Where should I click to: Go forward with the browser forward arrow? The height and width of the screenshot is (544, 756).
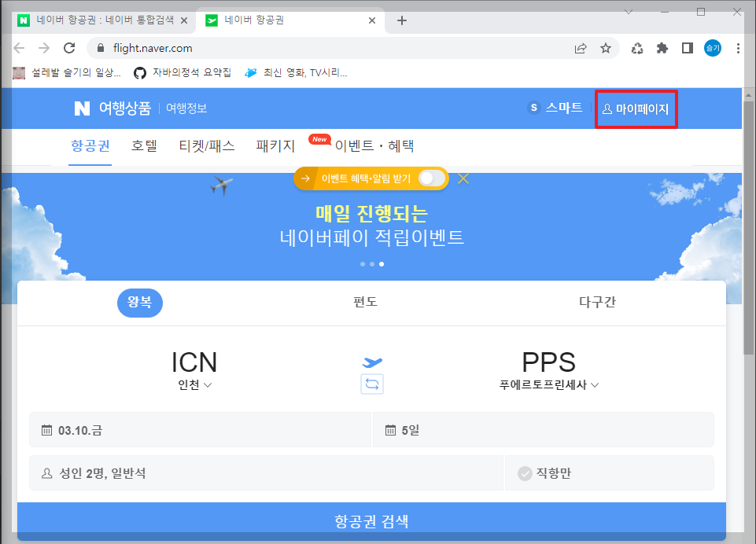44,48
